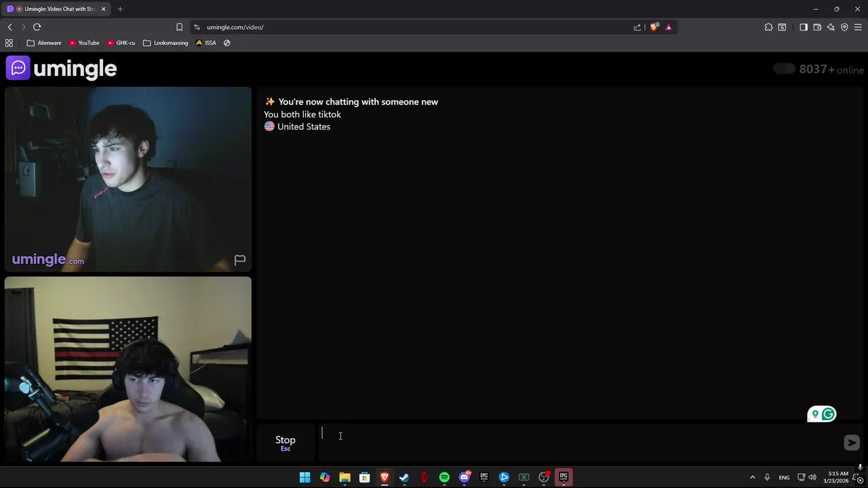Viewport: 868px width, 488px height.
Task: Click the globe bookmark after ISSA
Action: (x=226, y=43)
